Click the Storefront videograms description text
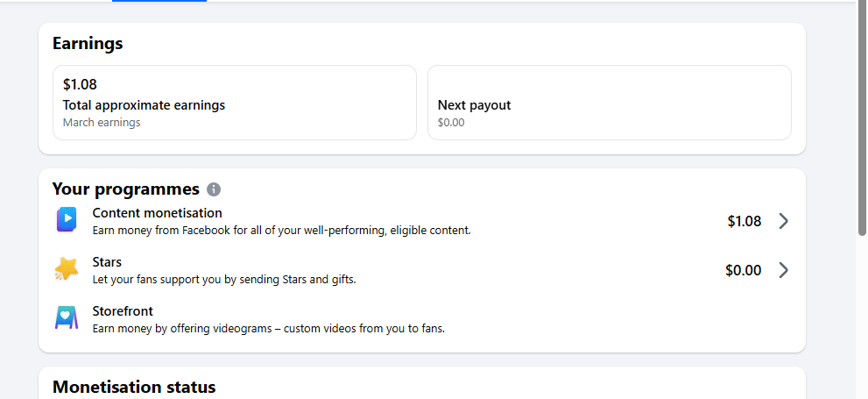 [x=268, y=329]
